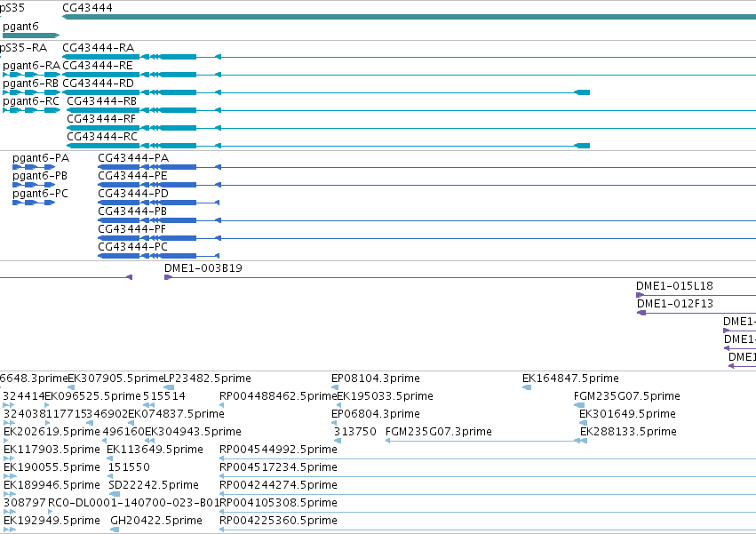This screenshot has width=756, height=534.
Task: Click EST EK202619.5prime
Action: 52,432
